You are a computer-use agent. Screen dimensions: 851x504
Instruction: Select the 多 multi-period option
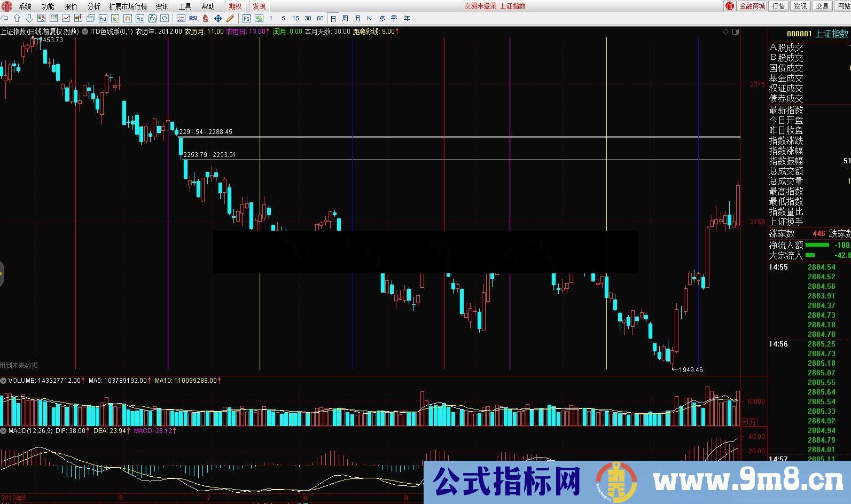point(382,18)
